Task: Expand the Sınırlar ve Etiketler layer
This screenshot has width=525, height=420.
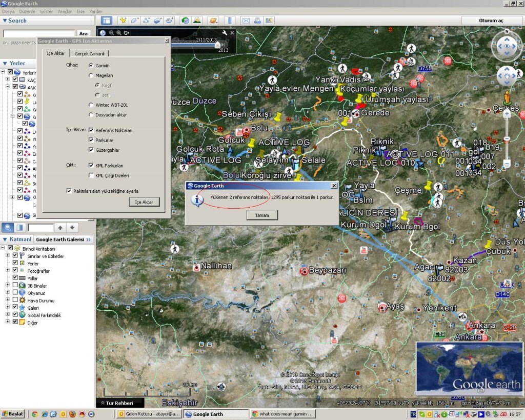Action: [x=7, y=255]
